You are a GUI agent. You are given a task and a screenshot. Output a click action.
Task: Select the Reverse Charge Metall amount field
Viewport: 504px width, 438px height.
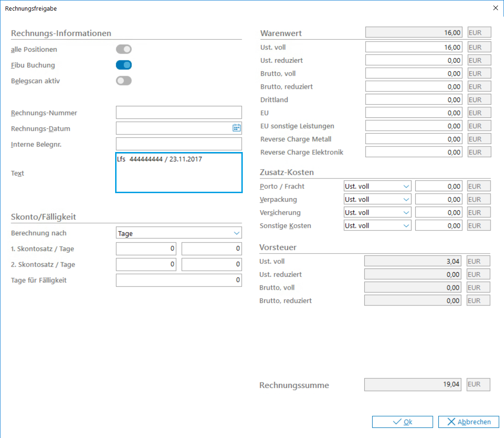click(413, 139)
